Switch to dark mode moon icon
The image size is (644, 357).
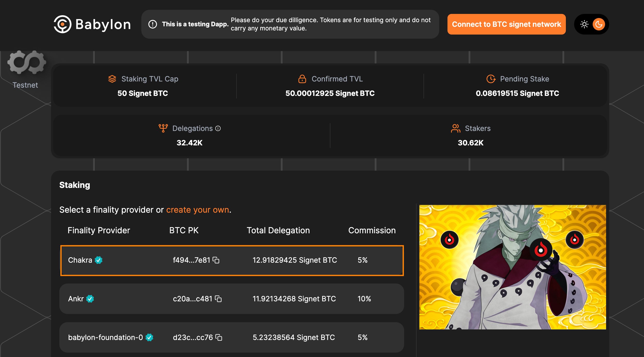tap(599, 24)
